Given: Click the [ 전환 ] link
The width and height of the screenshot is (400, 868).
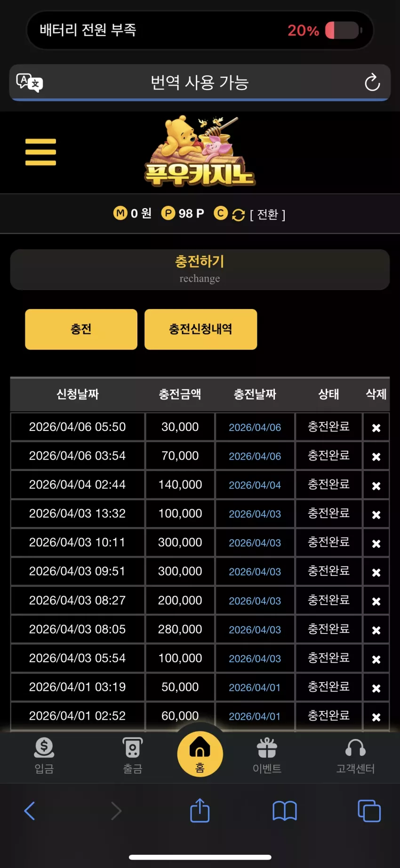Looking at the screenshot, I should click(x=267, y=215).
